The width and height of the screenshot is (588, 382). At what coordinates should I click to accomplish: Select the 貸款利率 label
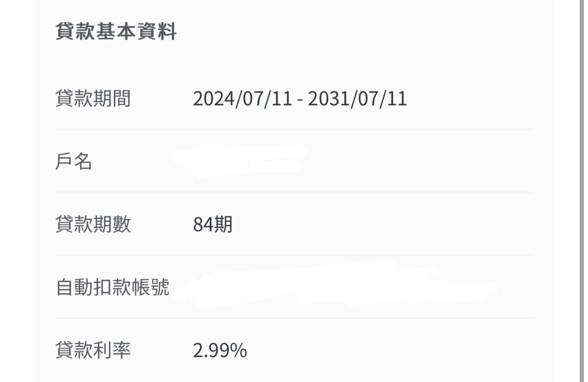pos(93,350)
